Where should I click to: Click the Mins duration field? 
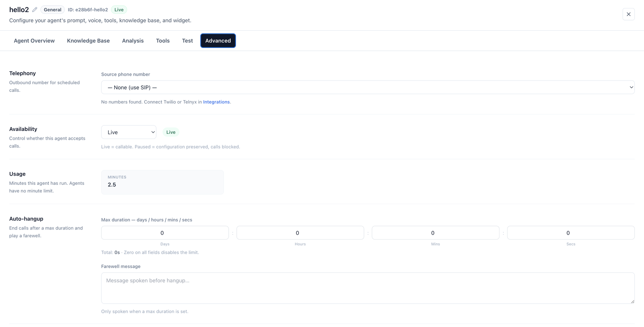coord(436,233)
